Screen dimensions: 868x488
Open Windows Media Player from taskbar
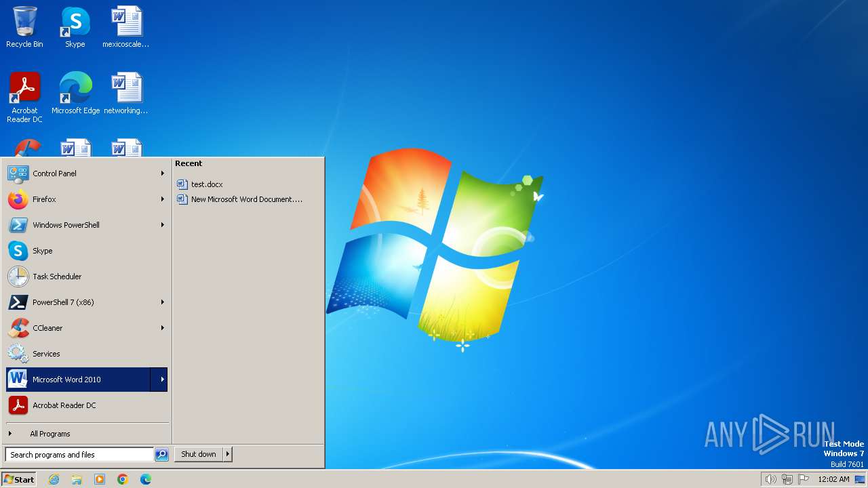pos(100,479)
